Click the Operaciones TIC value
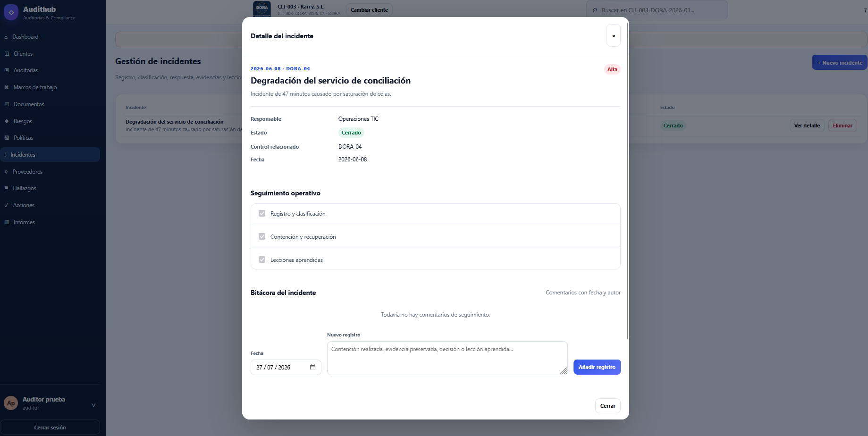Image resolution: width=868 pixels, height=436 pixels. click(x=358, y=119)
